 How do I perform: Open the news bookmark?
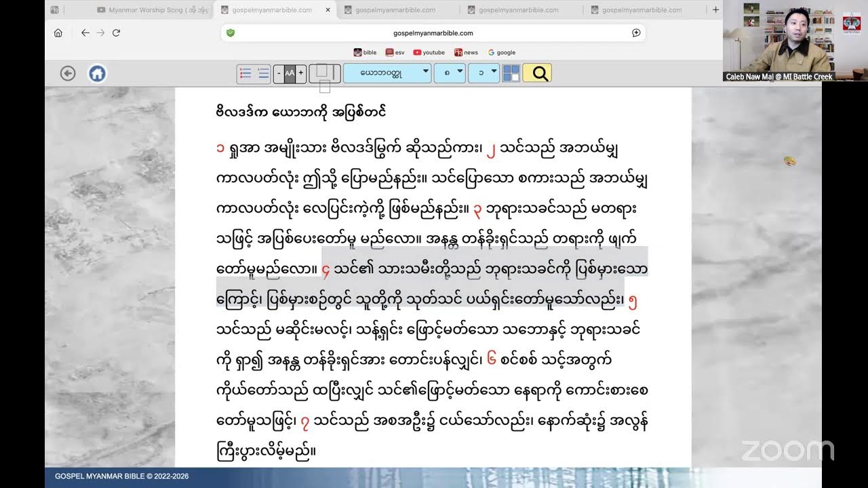point(466,52)
